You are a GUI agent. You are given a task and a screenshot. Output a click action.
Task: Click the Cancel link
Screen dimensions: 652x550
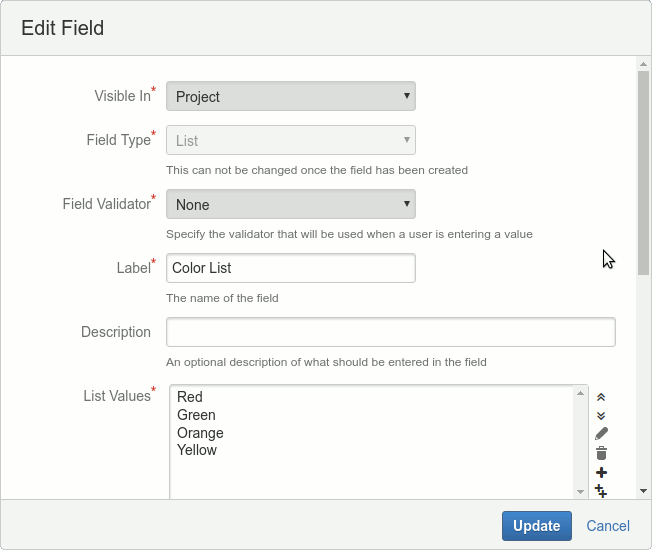(x=608, y=526)
